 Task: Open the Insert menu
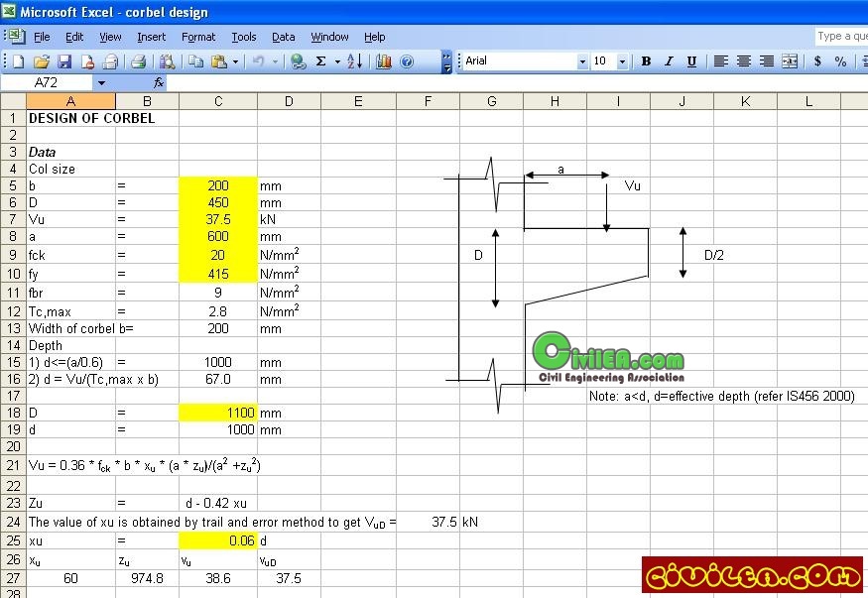[x=151, y=37]
